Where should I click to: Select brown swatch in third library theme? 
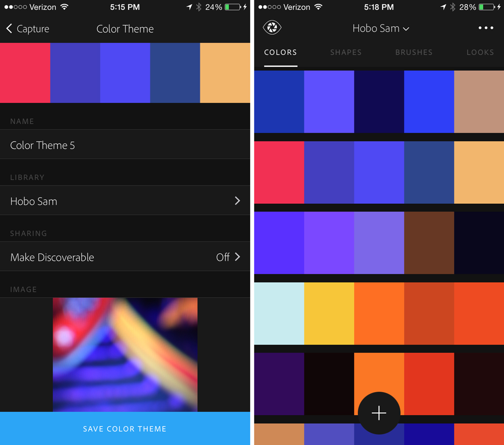[429, 243]
